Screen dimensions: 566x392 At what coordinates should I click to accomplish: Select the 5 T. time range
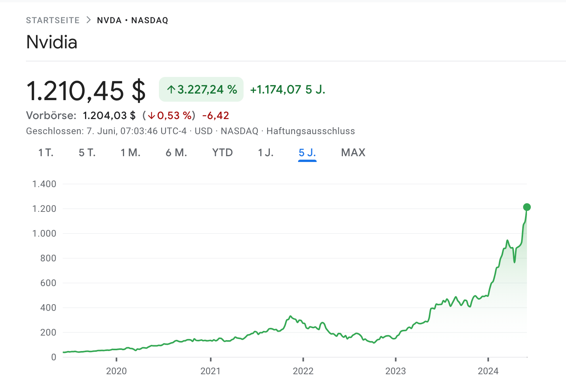87,153
